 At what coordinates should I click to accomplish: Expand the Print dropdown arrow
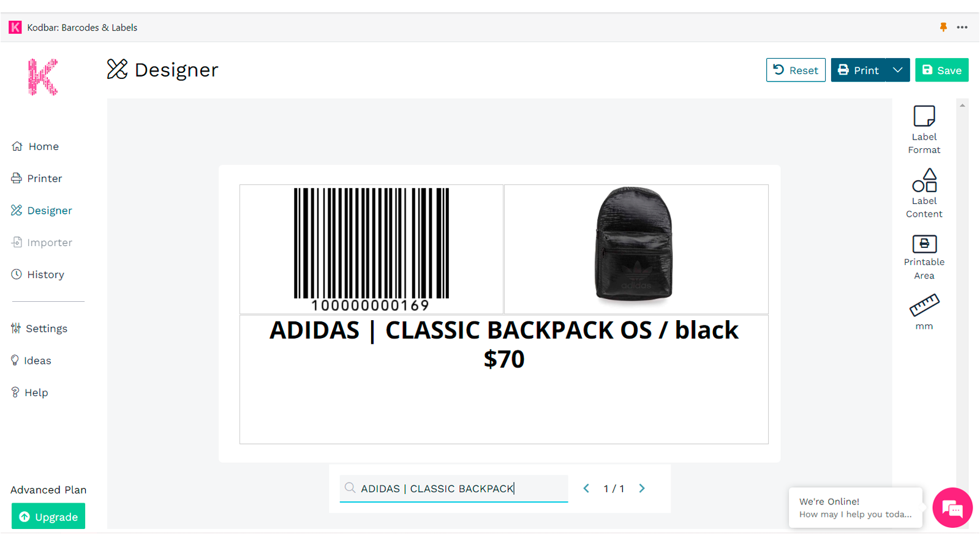pos(898,70)
